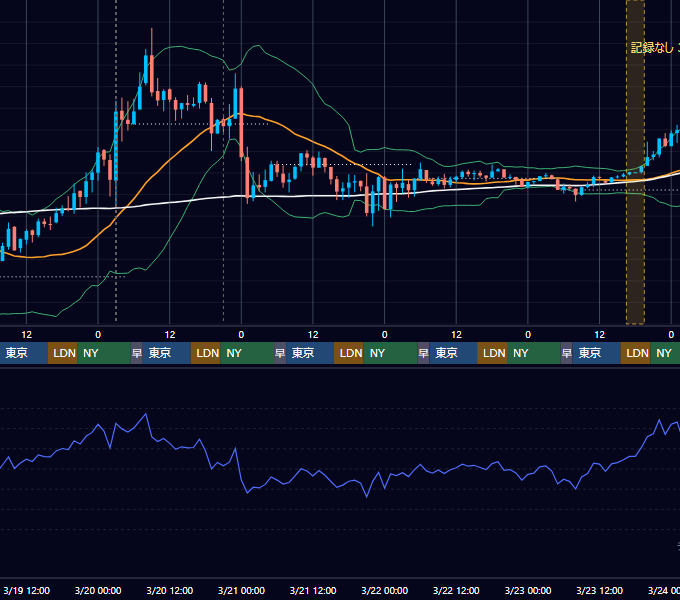The height and width of the screenshot is (600, 680).
Task: Click the 3/22 12:00 date label
Action: pos(456,590)
